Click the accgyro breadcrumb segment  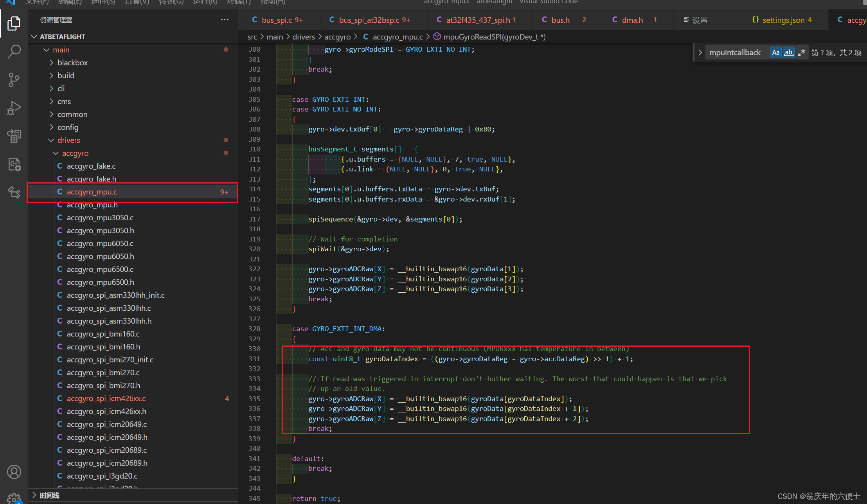tap(337, 37)
